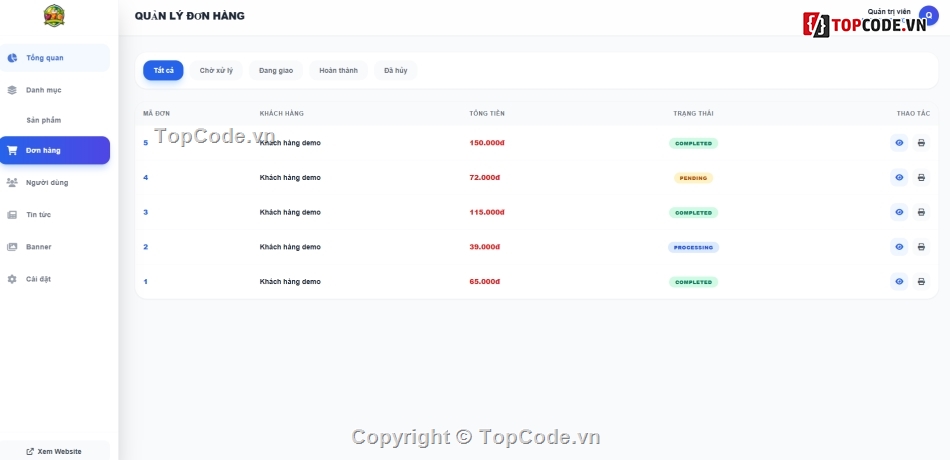View order 3 details with eye icon

(899, 212)
